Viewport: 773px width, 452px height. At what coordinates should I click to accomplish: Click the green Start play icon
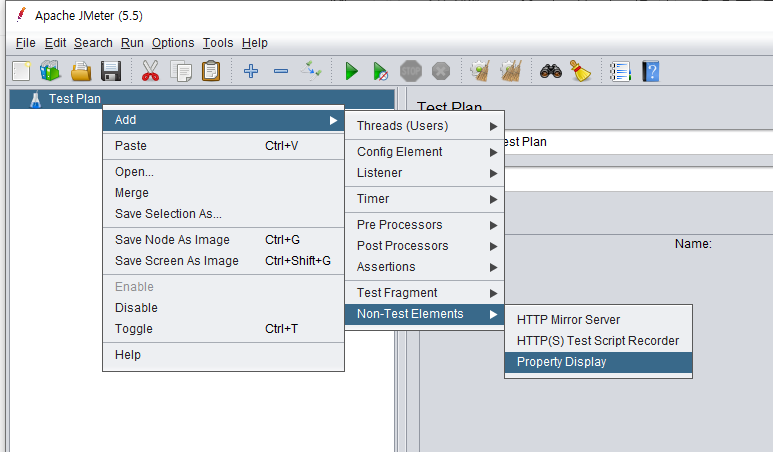coord(351,71)
